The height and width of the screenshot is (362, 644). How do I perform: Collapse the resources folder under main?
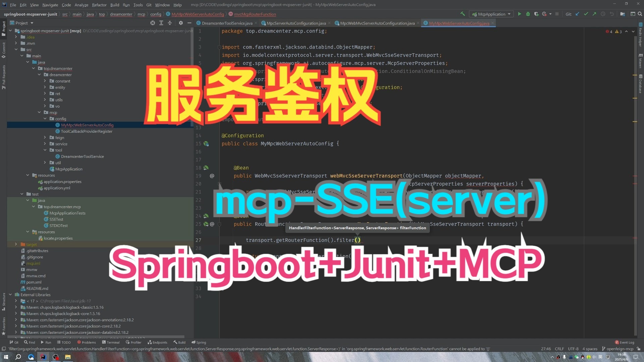[x=28, y=175]
